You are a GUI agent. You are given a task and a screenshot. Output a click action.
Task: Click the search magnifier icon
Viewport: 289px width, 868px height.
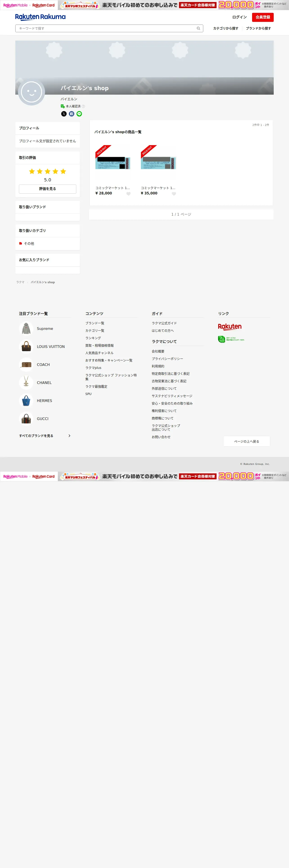199,28
